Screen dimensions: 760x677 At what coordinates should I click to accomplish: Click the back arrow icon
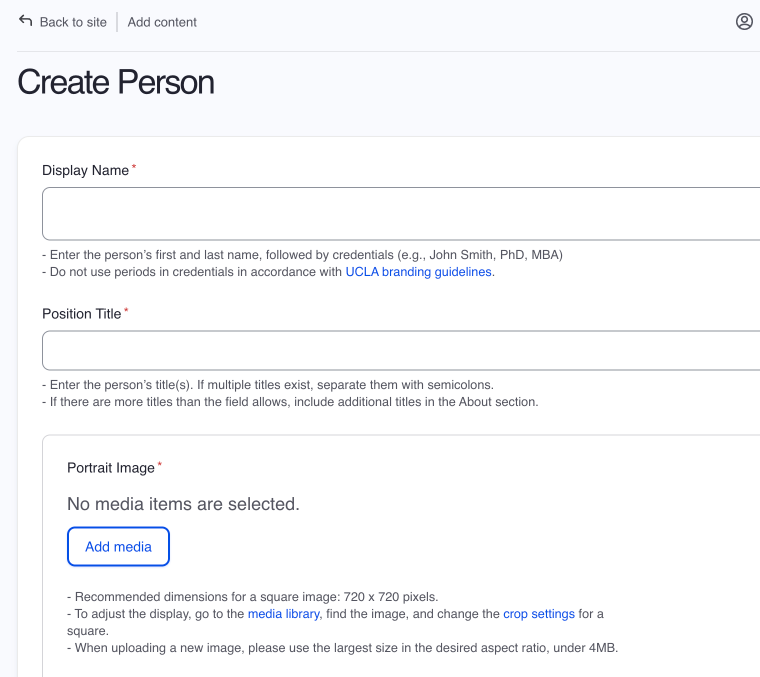tap(26, 21)
